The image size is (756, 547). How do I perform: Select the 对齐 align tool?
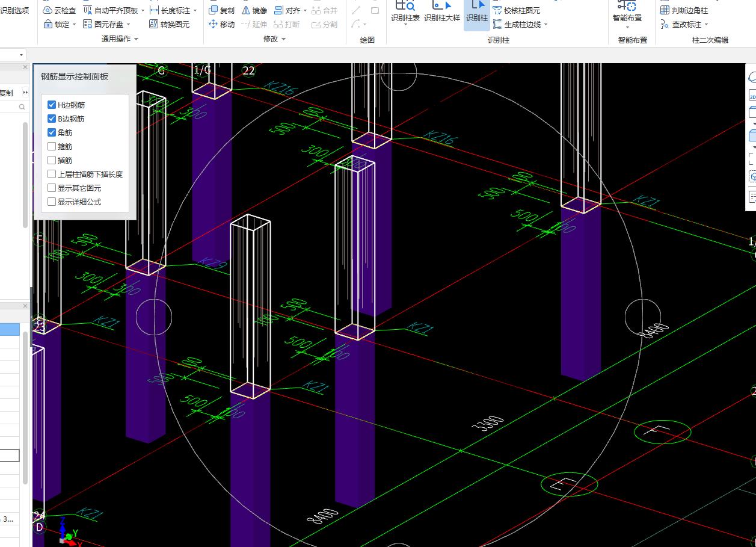[x=287, y=10]
